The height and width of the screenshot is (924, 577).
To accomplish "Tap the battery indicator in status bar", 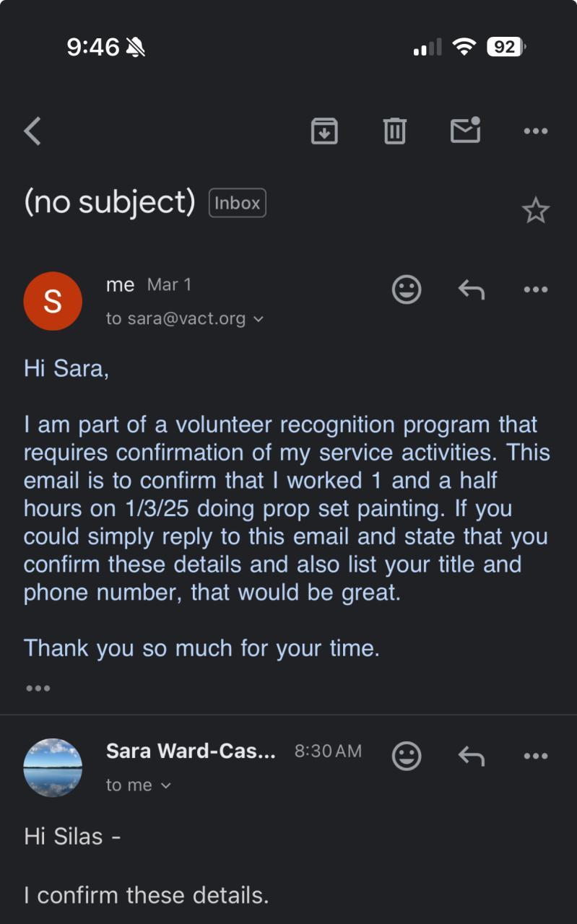I will pyautogui.click(x=506, y=48).
